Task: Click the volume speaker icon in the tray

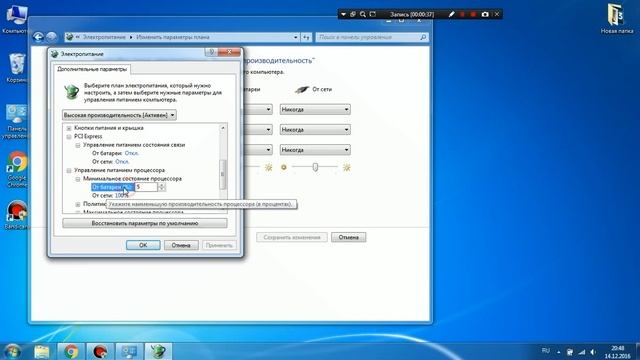Action: tap(593, 352)
